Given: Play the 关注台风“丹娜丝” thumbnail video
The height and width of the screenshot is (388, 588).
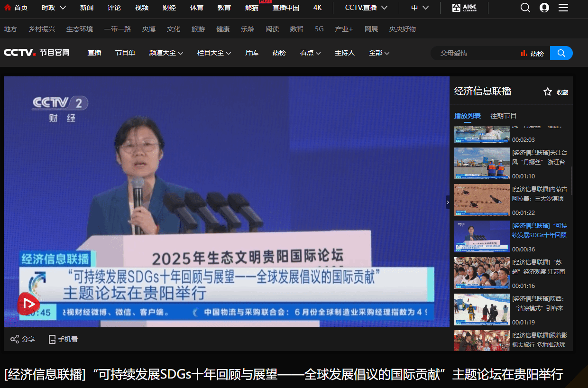Looking at the screenshot, I should [x=482, y=164].
